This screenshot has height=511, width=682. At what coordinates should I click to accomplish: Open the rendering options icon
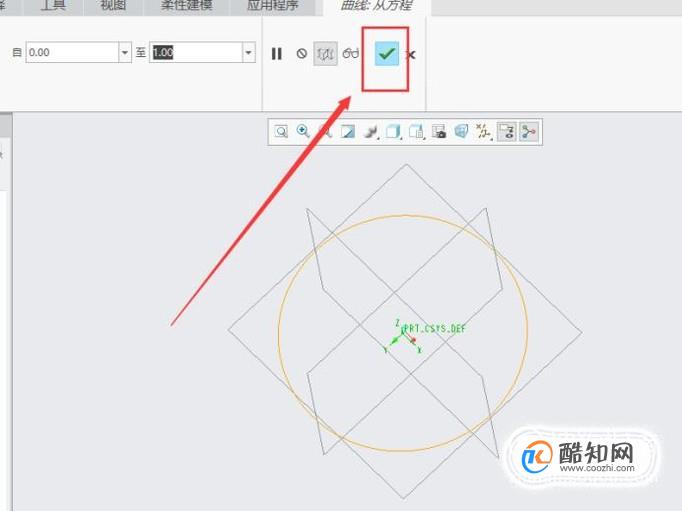pyautogui.click(x=371, y=132)
